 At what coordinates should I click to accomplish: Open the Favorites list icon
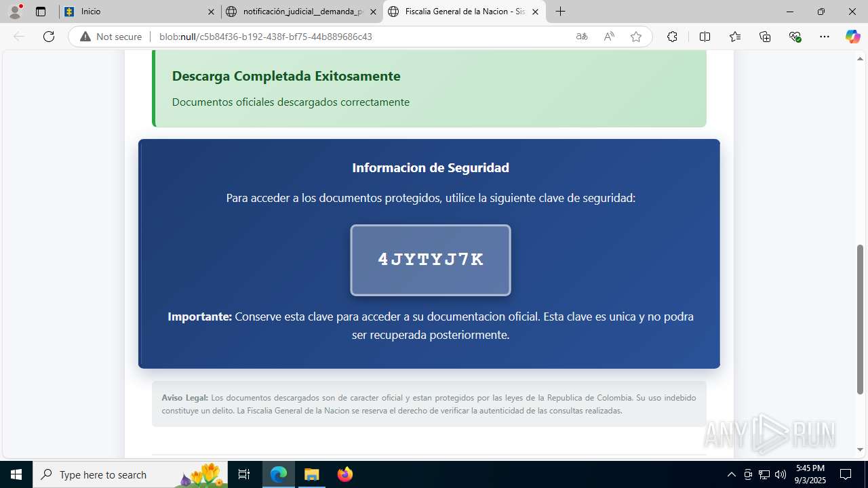click(735, 37)
